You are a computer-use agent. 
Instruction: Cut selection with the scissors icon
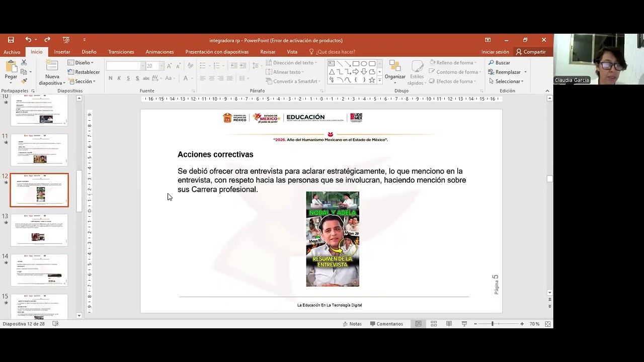(x=24, y=63)
